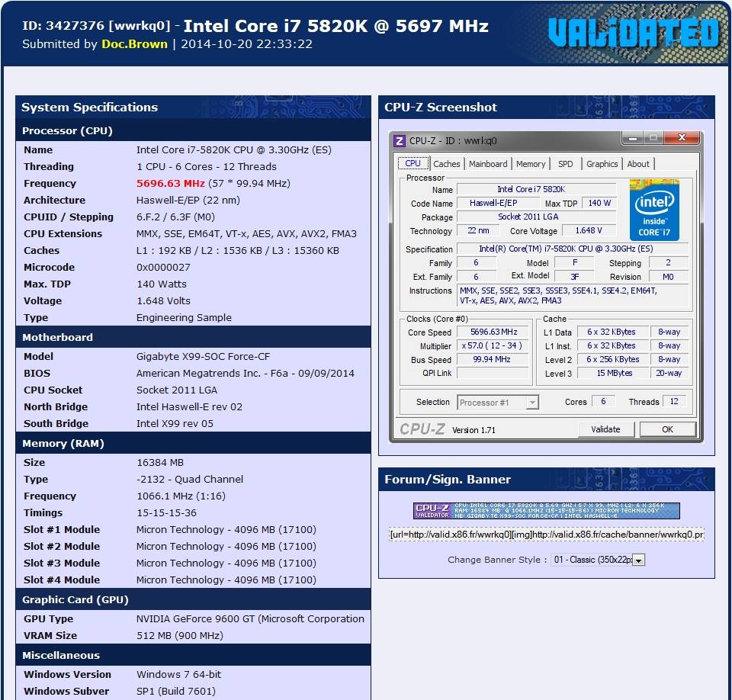Open the Doc.Brown submitter profile link
The height and width of the screenshot is (700, 732).
tap(134, 44)
